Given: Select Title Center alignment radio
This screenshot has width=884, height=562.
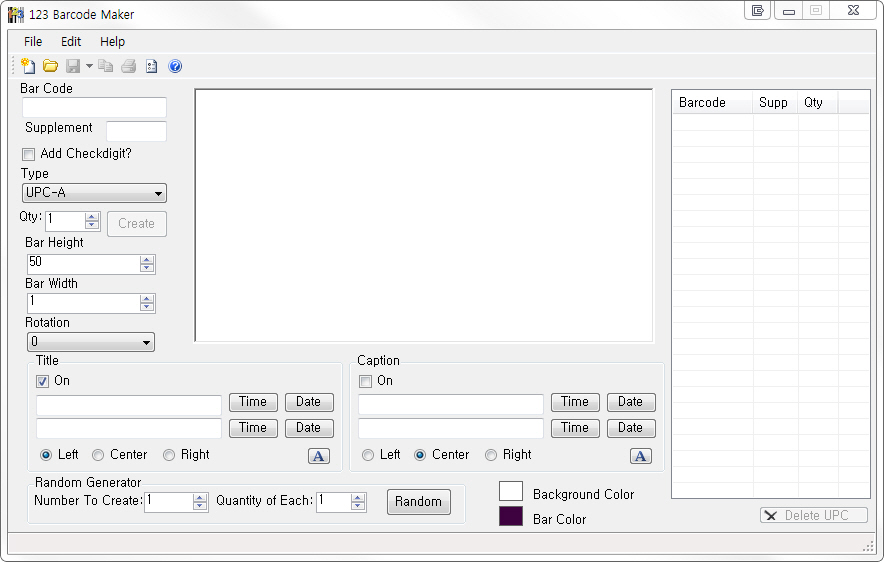Looking at the screenshot, I should tap(98, 455).
